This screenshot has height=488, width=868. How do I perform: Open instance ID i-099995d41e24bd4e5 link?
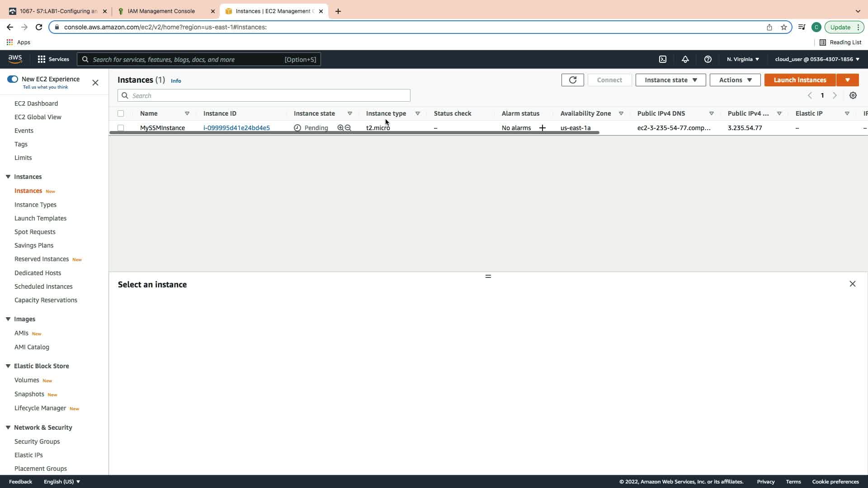pos(236,128)
